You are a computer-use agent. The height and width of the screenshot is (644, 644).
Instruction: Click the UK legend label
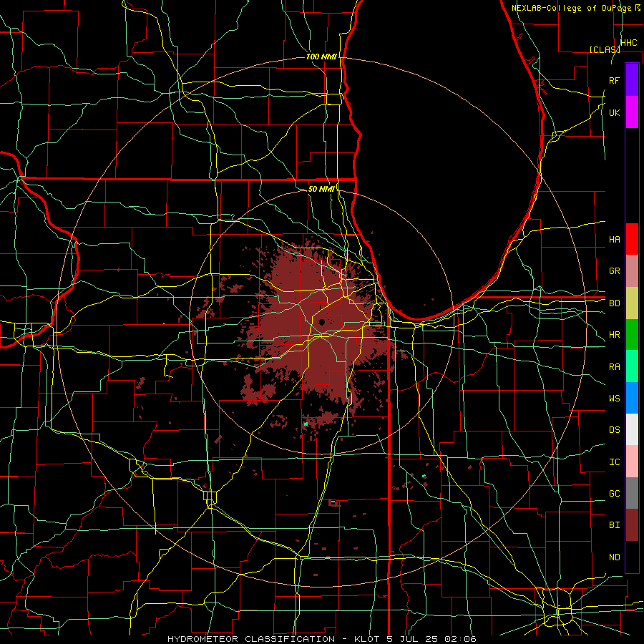615,112
